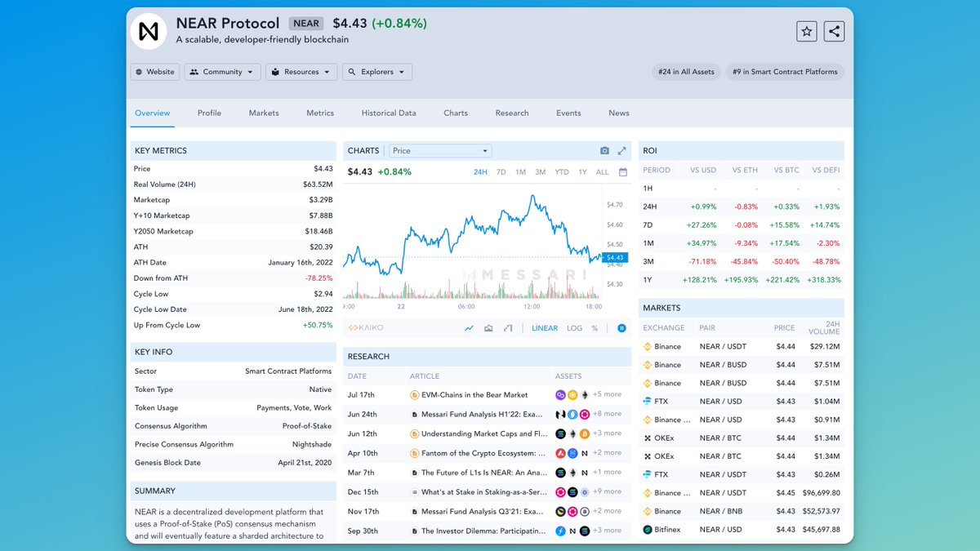Switch to the Markets tab

[x=264, y=113]
